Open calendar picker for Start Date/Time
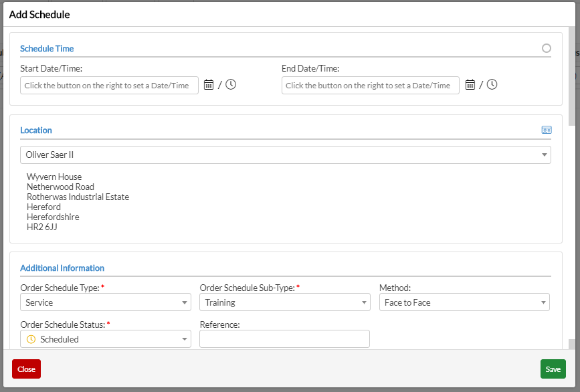580x392 pixels. click(209, 85)
